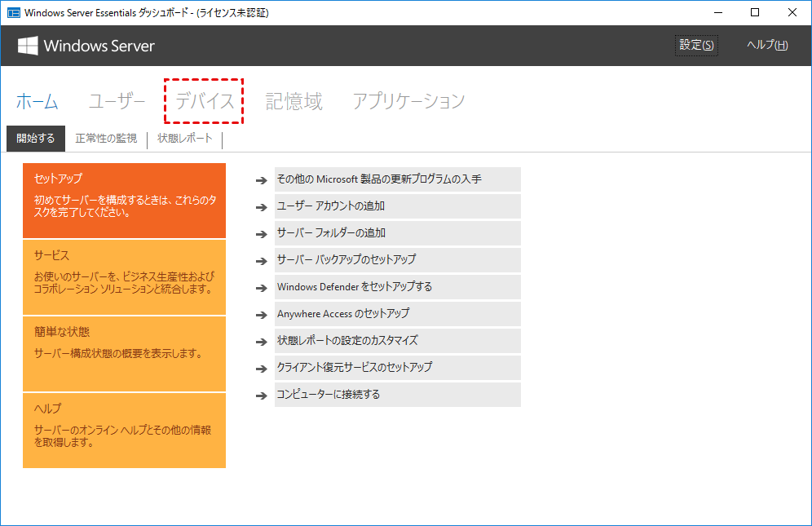Viewport: 812px width, 526px height.
Task: Open クライアント復元サービスのセットアップ task
Action: 398,368
